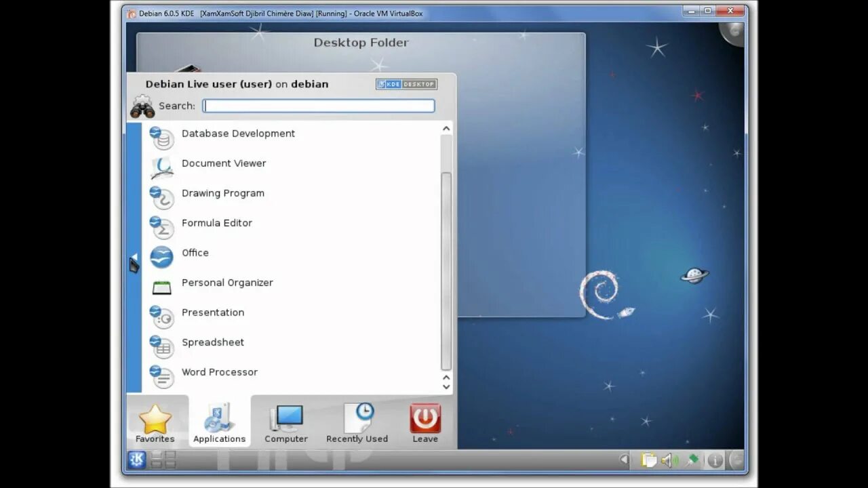Open the Computer tab
The image size is (868, 488).
[x=286, y=423]
